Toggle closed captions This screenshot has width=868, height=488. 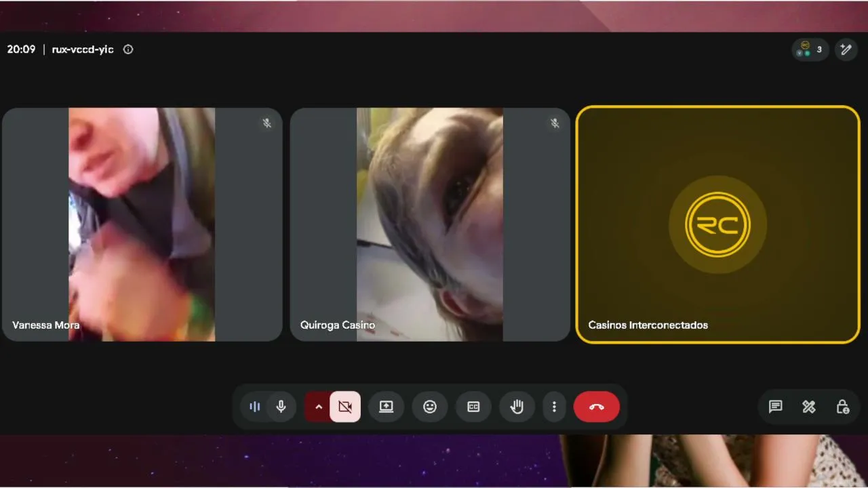(473, 407)
